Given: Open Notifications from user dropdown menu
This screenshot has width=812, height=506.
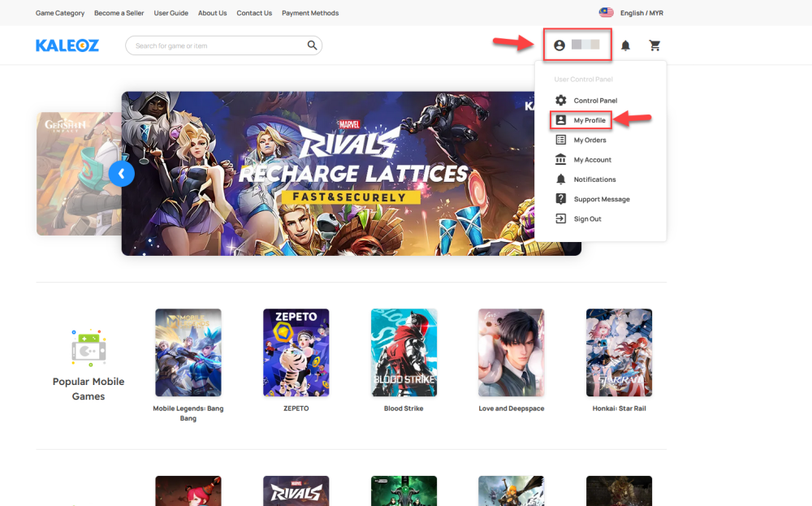Looking at the screenshot, I should [594, 179].
